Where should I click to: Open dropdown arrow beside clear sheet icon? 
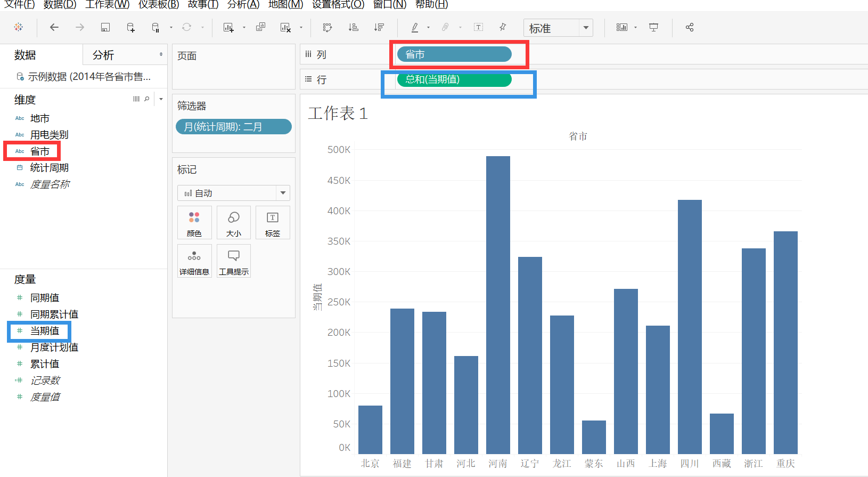pos(301,27)
